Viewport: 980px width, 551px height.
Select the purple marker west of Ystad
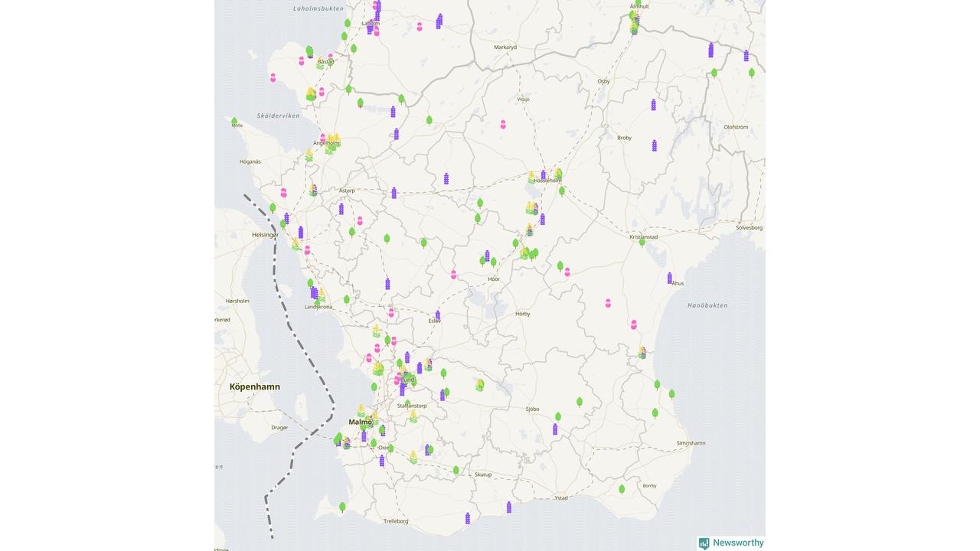[509, 507]
